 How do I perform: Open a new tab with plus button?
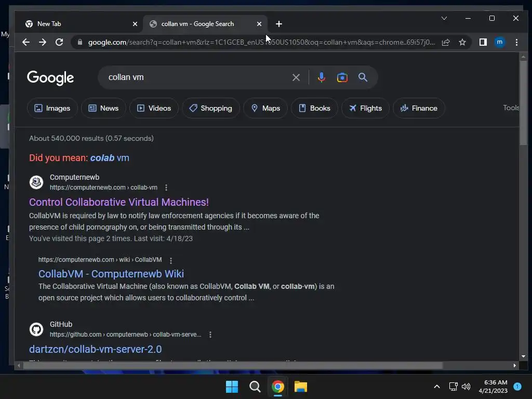point(279,24)
